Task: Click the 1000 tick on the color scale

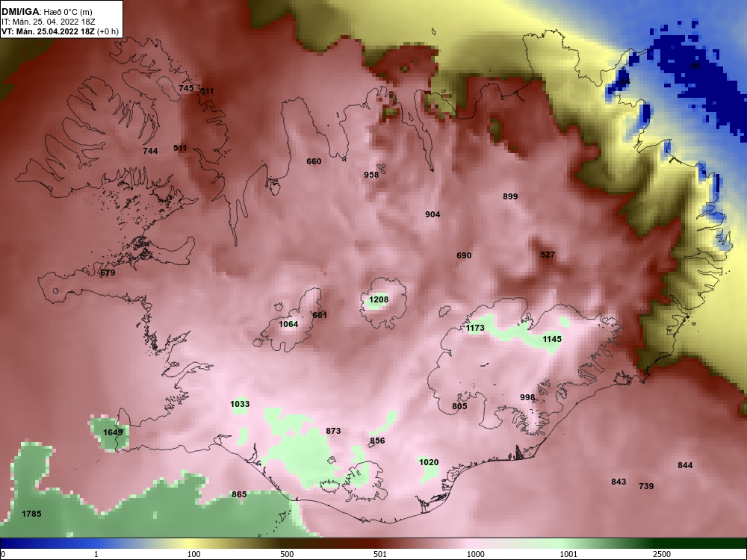Action: click(475, 554)
